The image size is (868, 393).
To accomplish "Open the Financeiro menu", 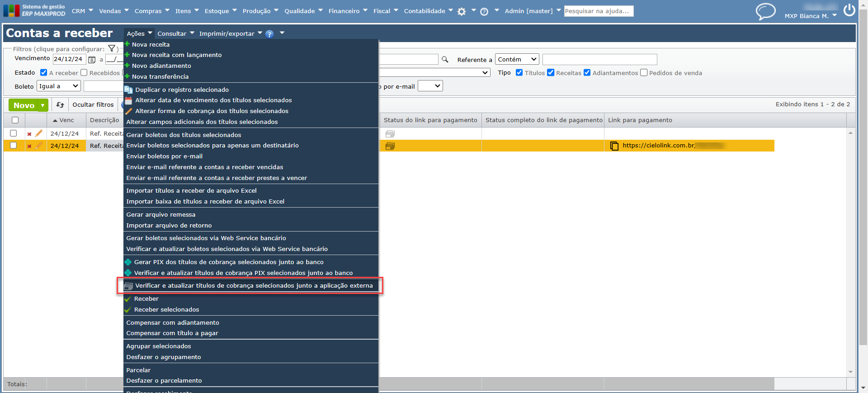I will [x=348, y=11].
